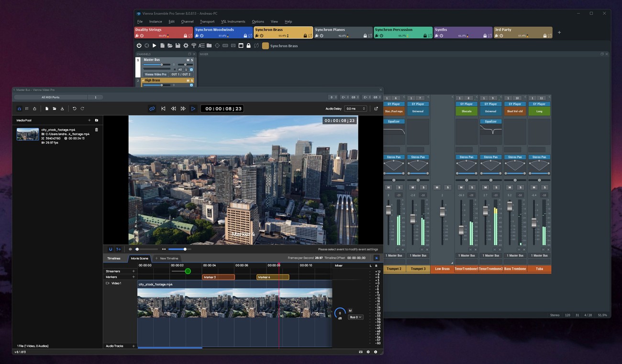622x364 pixels.
Task: Open the Options menu
Action: [258, 22]
